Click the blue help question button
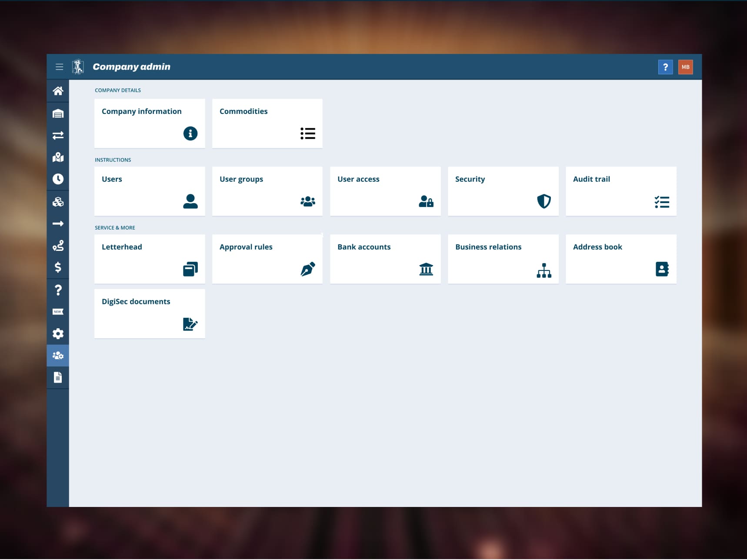747x560 pixels. pyautogui.click(x=665, y=67)
